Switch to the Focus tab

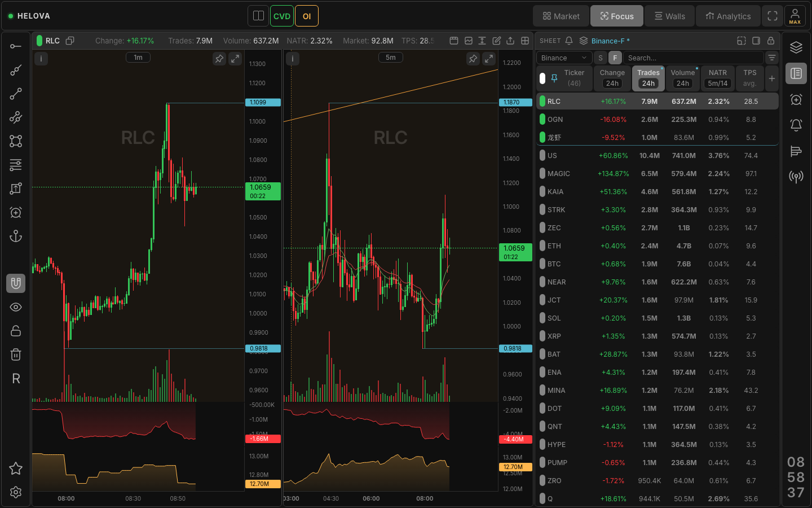(617, 16)
